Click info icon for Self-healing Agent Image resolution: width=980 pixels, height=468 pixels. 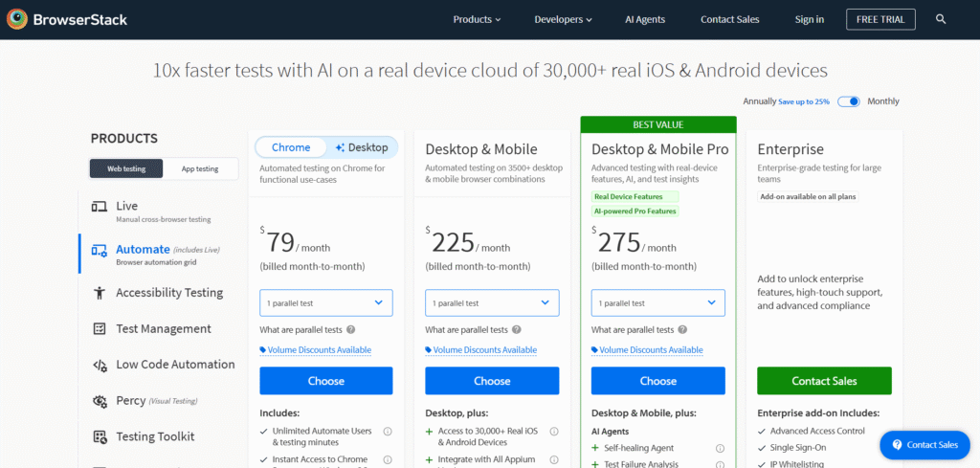pyautogui.click(x=720, y=448)
